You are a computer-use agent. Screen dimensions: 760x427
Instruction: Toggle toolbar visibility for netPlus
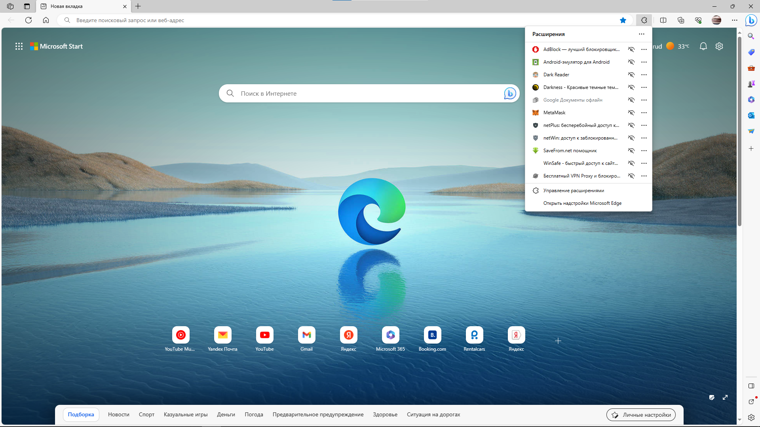coord(631,125)
